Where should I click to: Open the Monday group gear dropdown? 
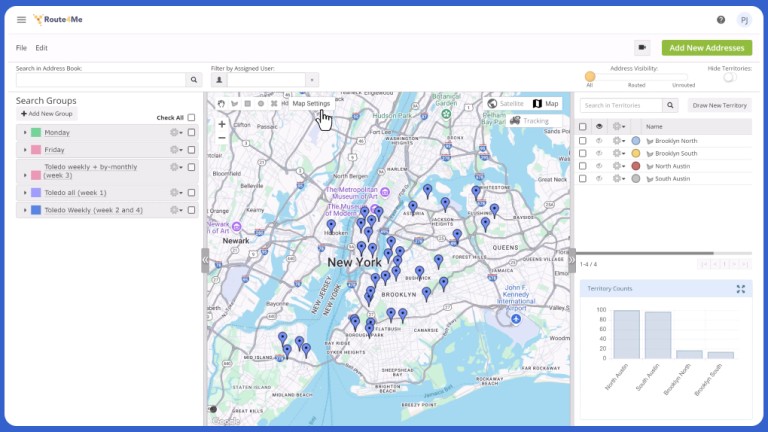[176, 132]
